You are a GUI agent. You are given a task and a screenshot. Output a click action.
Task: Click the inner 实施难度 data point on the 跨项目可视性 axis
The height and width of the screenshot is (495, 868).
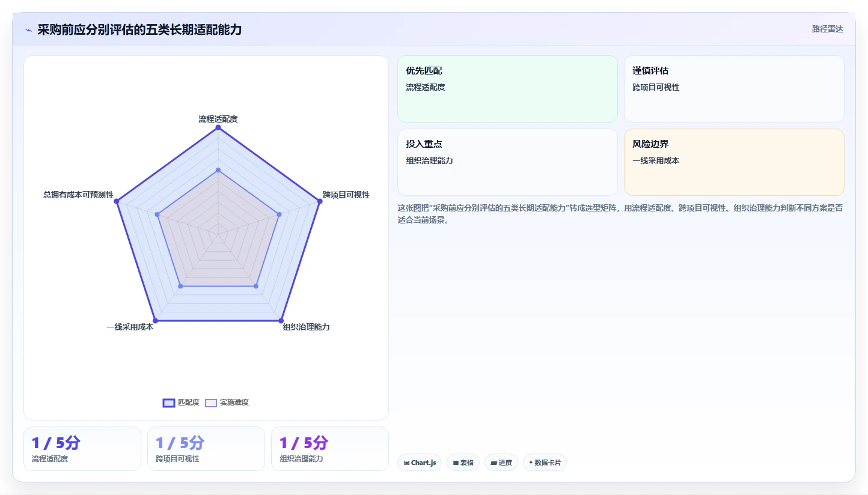280,214
